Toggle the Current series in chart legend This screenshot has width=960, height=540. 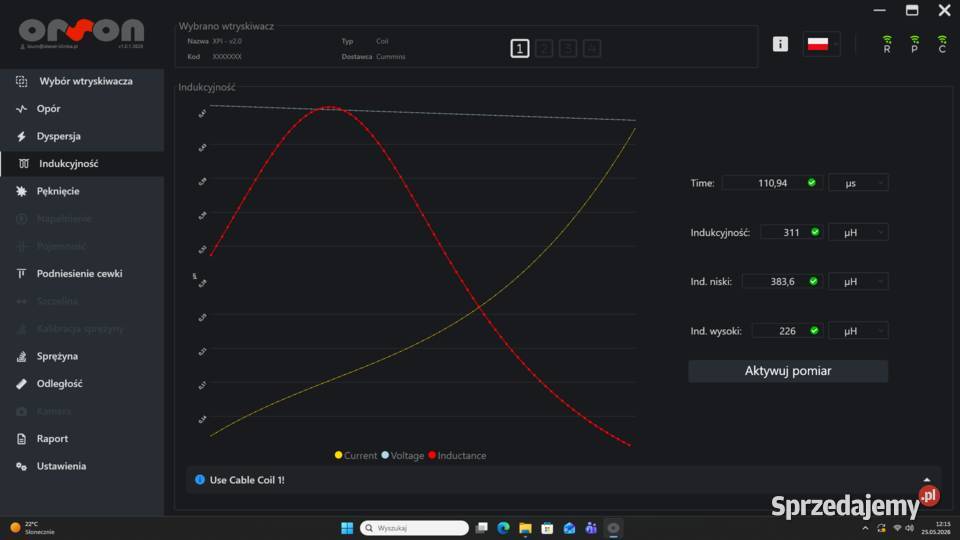click(356, 456)
